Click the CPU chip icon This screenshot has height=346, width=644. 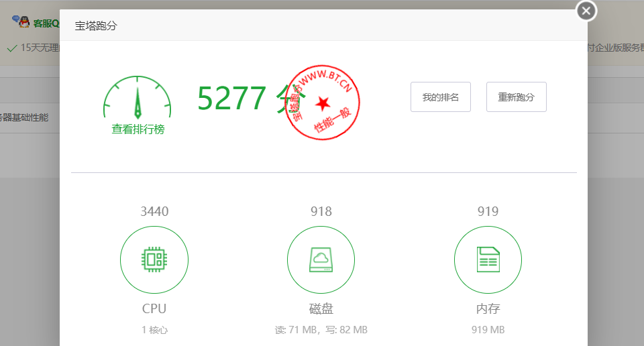point(154,259)
